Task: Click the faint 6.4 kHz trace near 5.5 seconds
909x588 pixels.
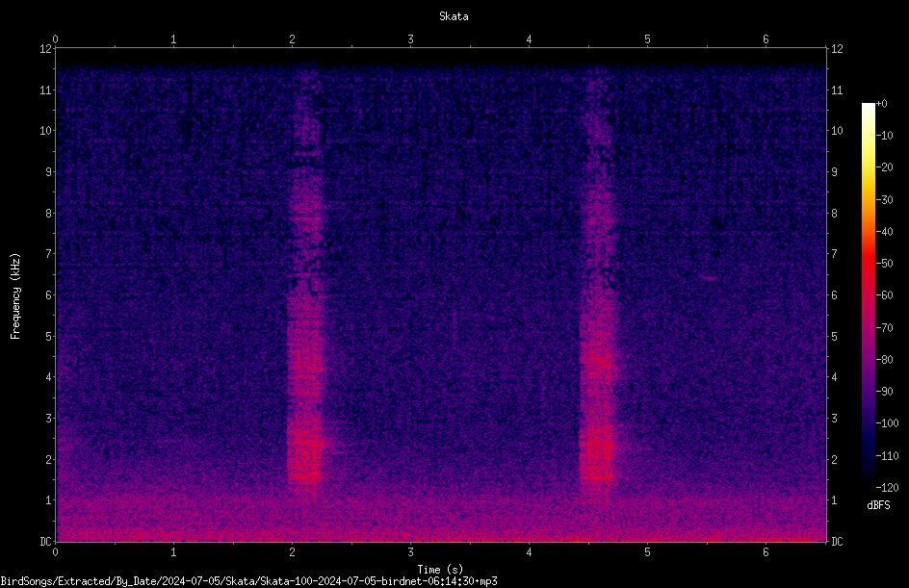Action: tap(709, 278)
